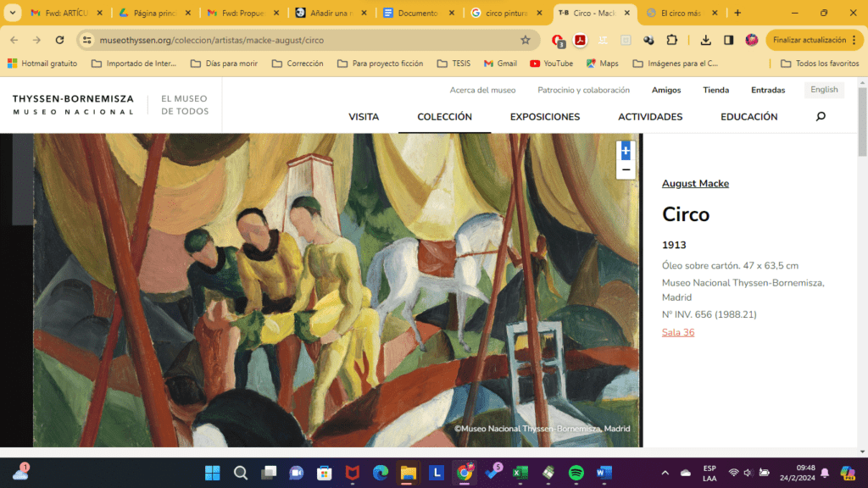Open the Gmail bookmark
This screenshot has height=488, width=868.
(x=500, y=64)
